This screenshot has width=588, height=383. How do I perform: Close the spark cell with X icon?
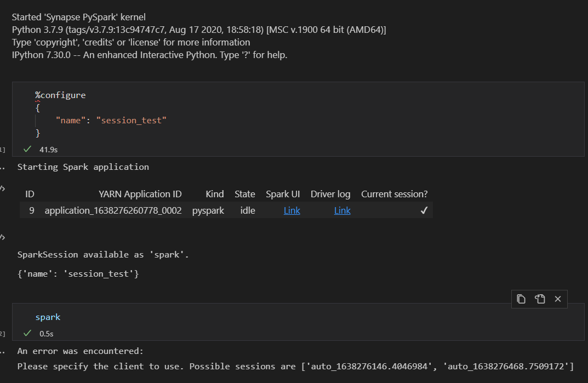point(558,299)
